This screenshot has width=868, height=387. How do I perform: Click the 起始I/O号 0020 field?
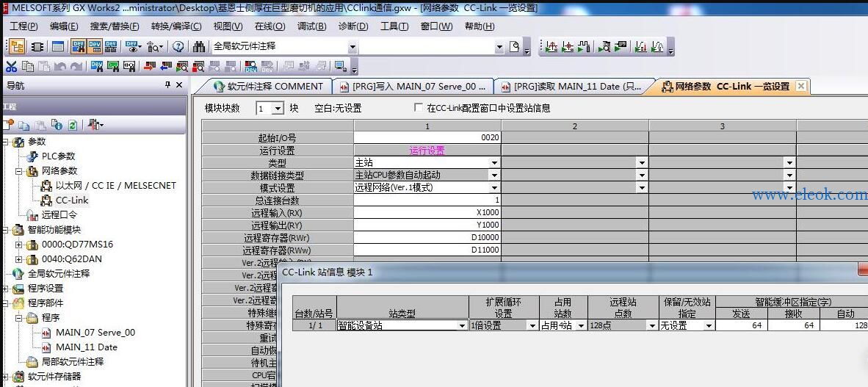click(x=427, y=138)
